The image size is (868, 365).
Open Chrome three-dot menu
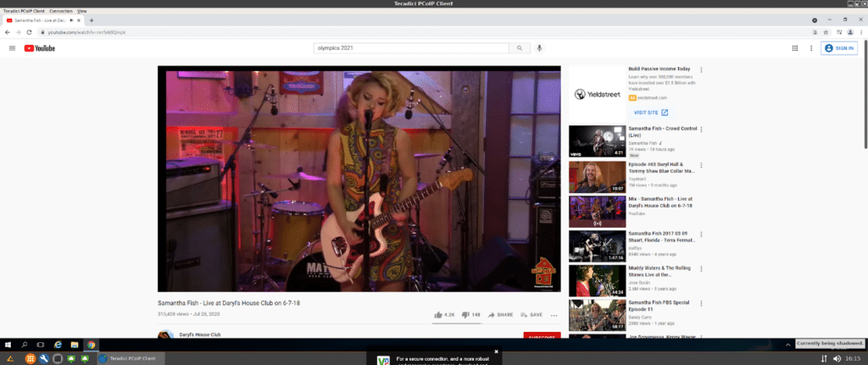(861, 32)
